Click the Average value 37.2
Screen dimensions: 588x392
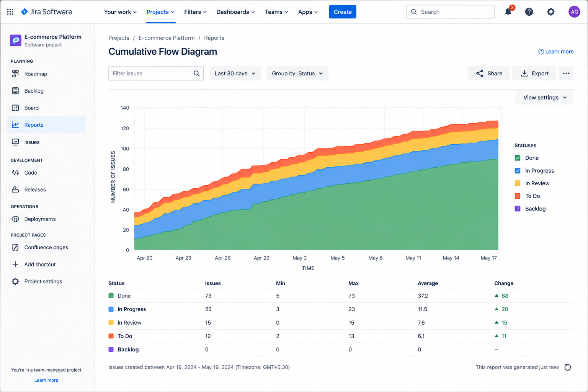[423, 296]
